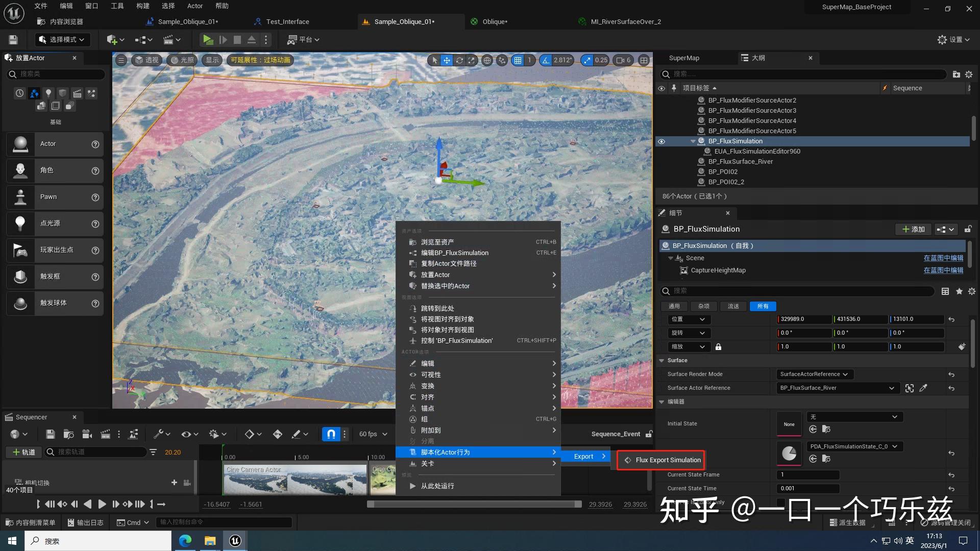Viewport: 980px width, 551px height.
Task: Lock the scale ratio padlock icon
Action: pyautogui.click(x=718, y=347)
